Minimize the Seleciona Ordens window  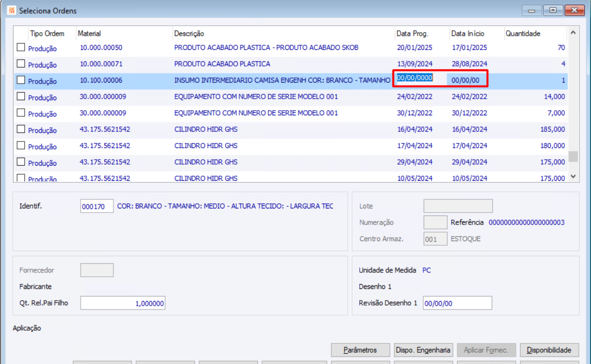(x=532, y=10)
